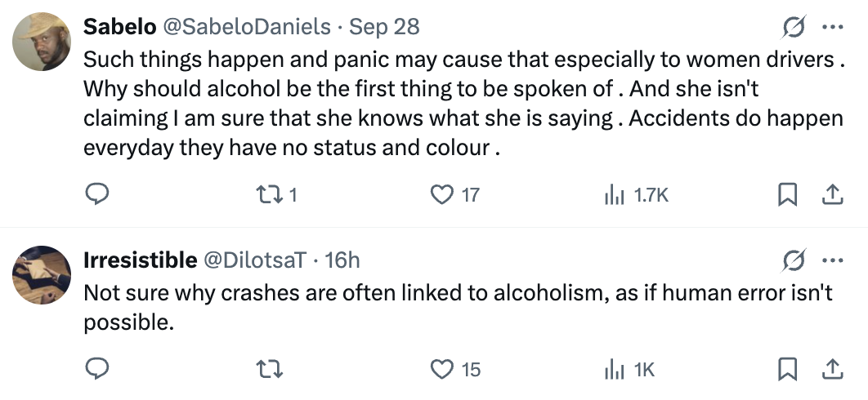
Task: Visit @SabeloDaniels handle link
Action: pos(248,27)
